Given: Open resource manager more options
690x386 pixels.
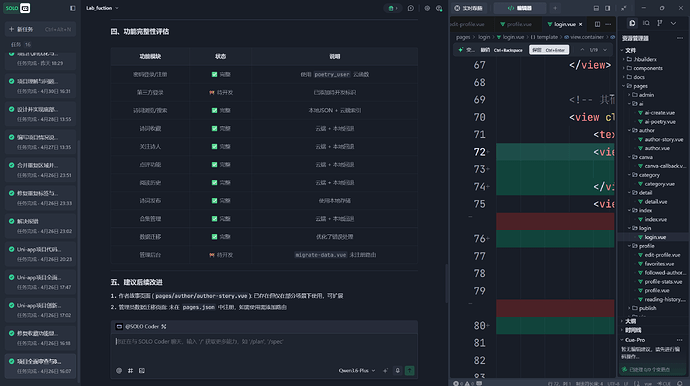Looking at the screenshot, I should click(x=680, y=38).
